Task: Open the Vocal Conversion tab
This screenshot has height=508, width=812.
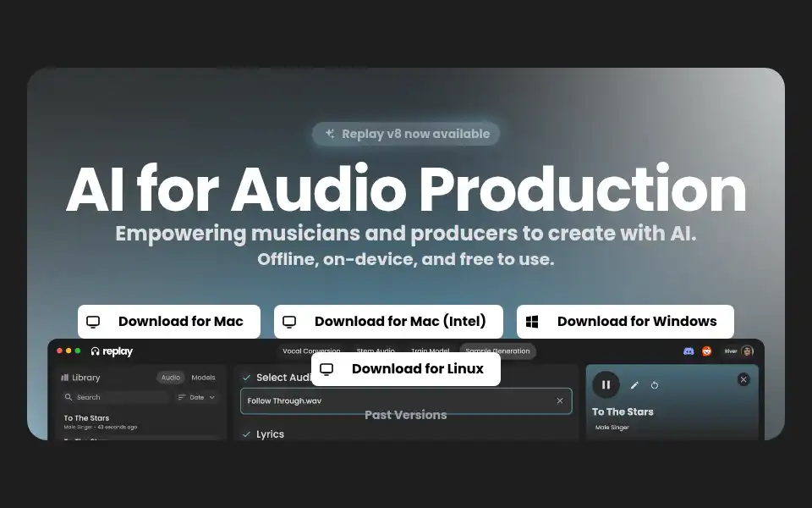Action: click(311, 351)
